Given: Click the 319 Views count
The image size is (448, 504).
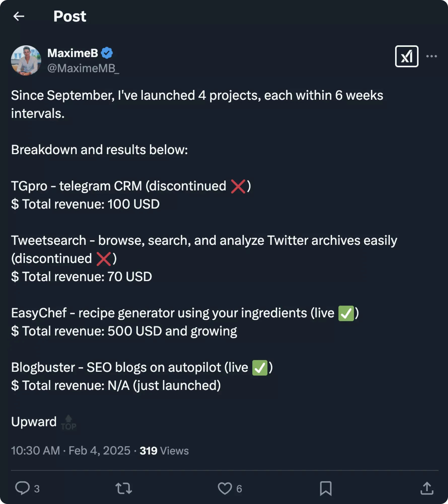Looking at the screenshot, I should tap(164, 451).
